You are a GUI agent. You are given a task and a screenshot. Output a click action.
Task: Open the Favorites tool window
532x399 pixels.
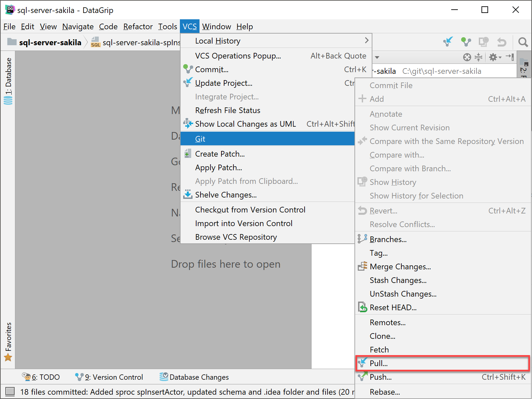8,342
